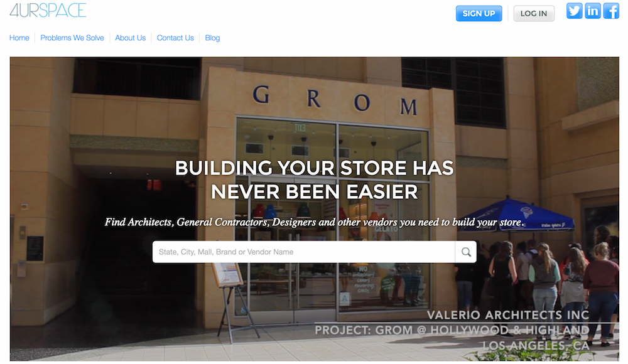Open the LinkedIn social icon
This screenshot has width=628, height=364.
tap(592, 11)
